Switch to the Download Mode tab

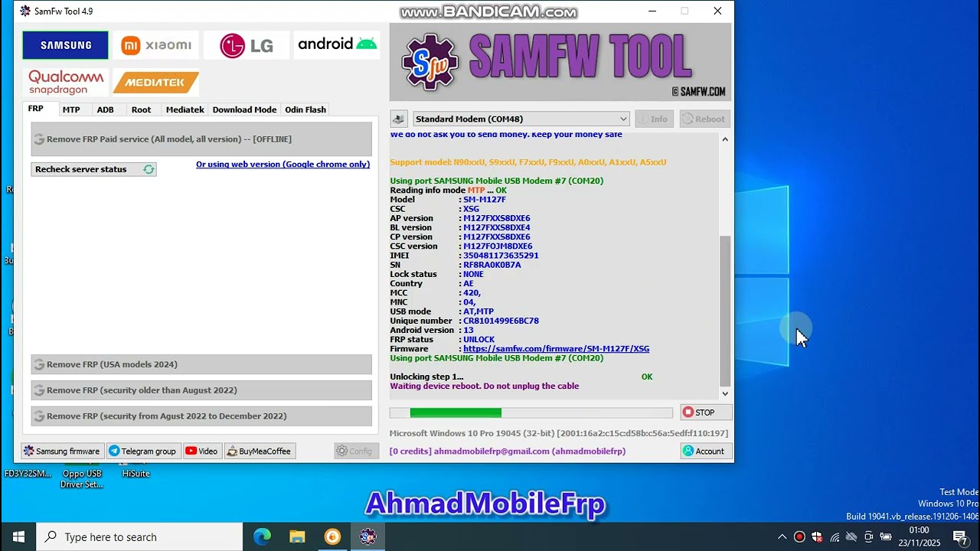point(244,109)
